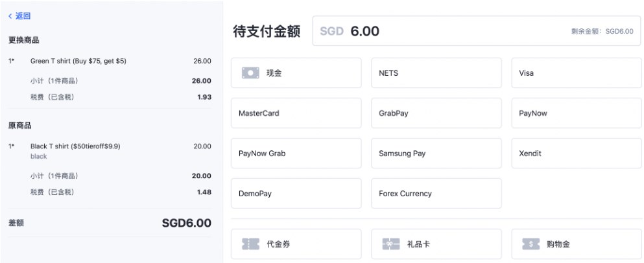Screen dimensions: 644x263
Task: Select Forex Currency payment
Action: click(x=436, y=194)
